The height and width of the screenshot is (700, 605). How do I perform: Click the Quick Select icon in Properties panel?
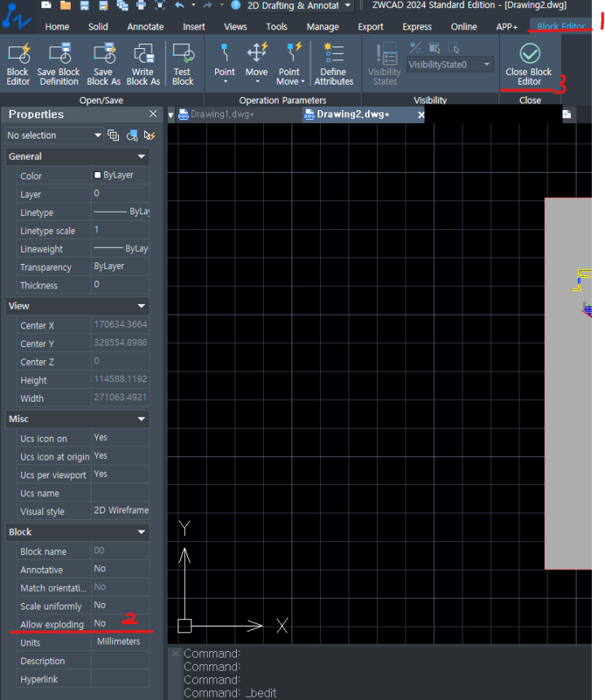coord(113,135)
